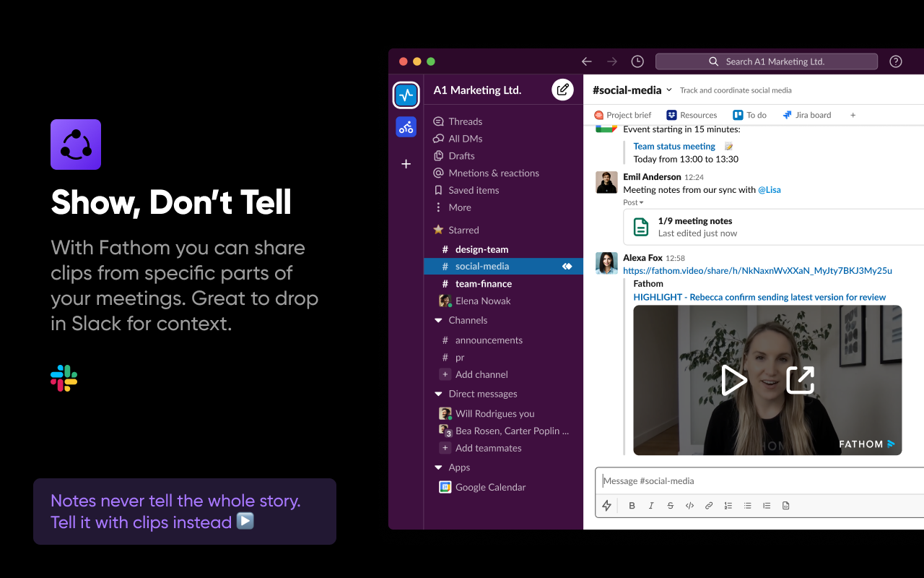
Task: Open the HIGHLIGHT Rebecca confirm link
Action: (759, 297)
